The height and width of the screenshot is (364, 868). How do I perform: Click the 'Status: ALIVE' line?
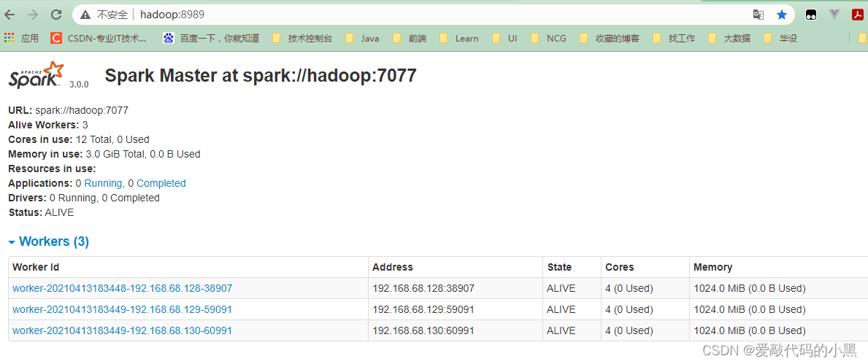point(41,212)
